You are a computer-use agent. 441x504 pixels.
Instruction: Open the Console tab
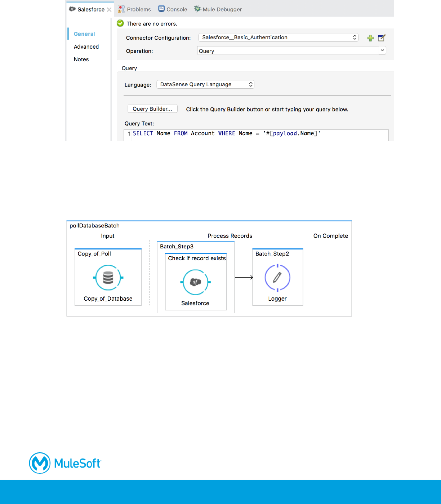[x=173, y=9]
